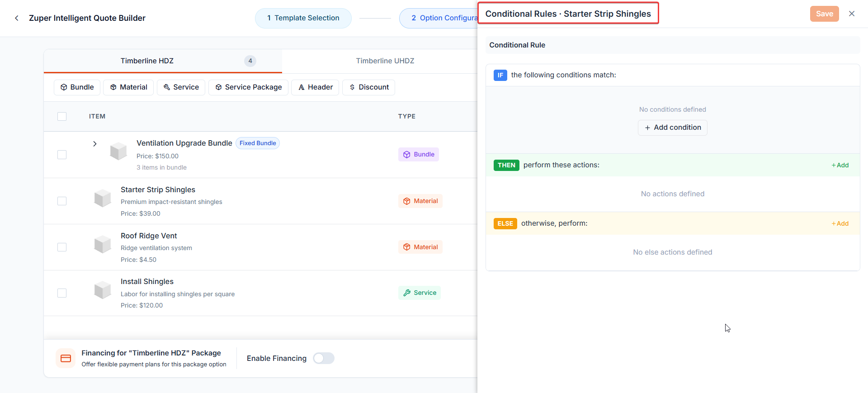This screenshot has width=868, height=393.
Task: Close the Conditional Rules panel
Action: (x=852, y=14)
